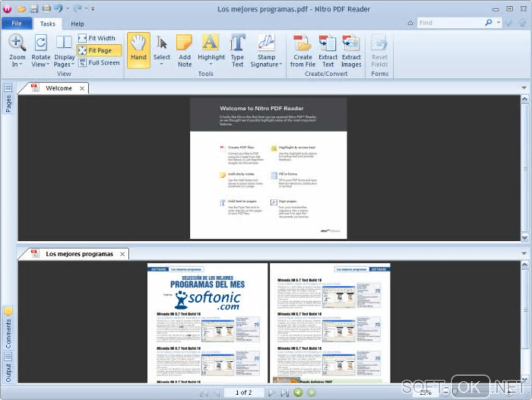The image size is (532, 400).
Task: Click the page number field 1 of 2
Action: click(x=244, y=393)
